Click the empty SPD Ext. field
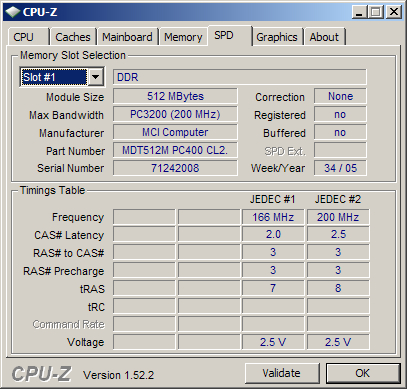The image size is (407, 389). (340, 150)
